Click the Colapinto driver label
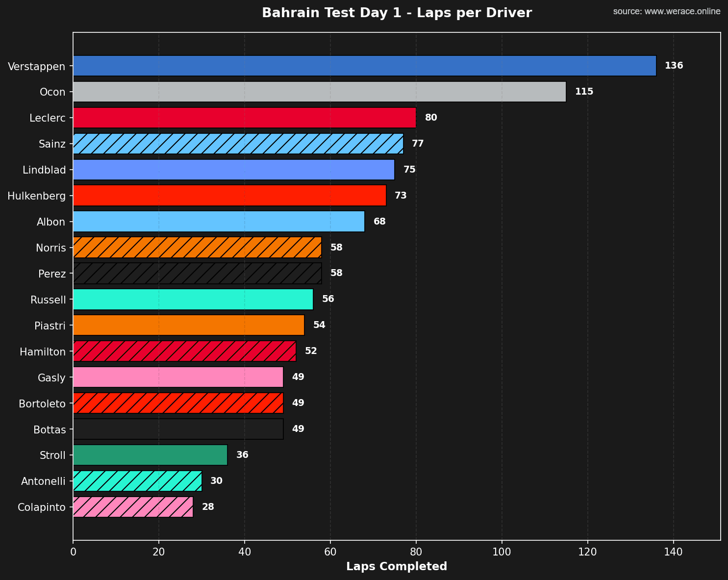Viewport: 728px width, 580px height. (42, 507)
